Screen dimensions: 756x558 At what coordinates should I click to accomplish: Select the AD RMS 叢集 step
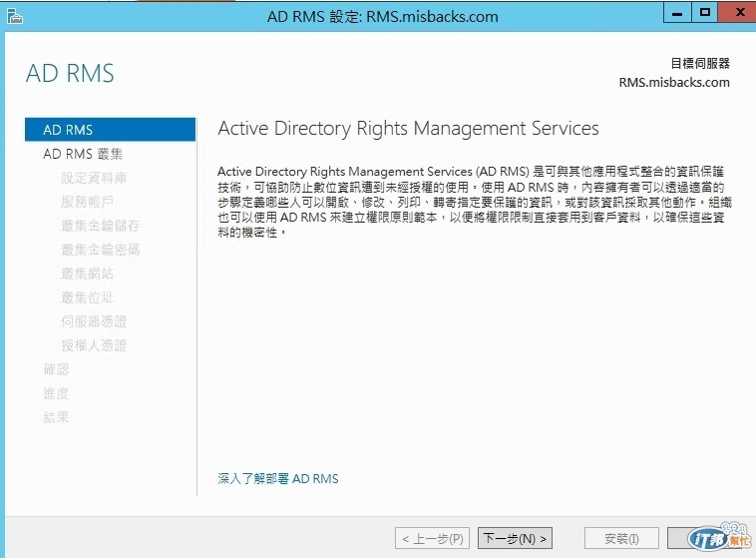point(83,154)
